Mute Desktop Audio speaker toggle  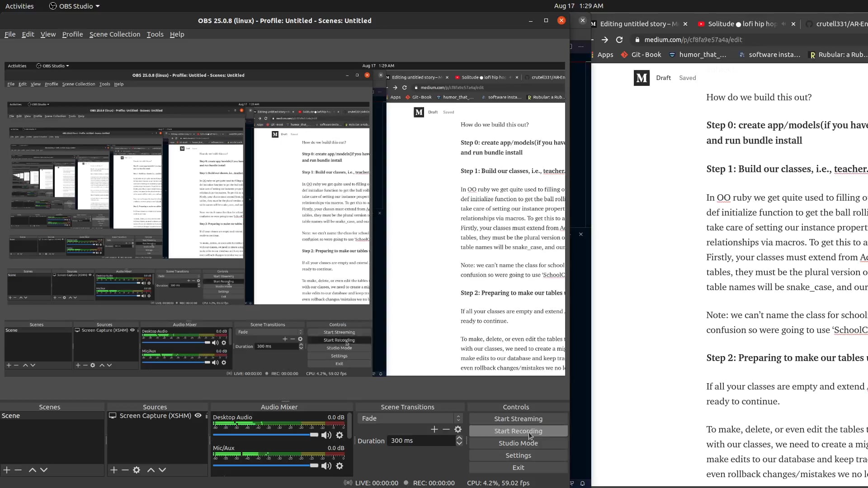(x=326, y=435)
